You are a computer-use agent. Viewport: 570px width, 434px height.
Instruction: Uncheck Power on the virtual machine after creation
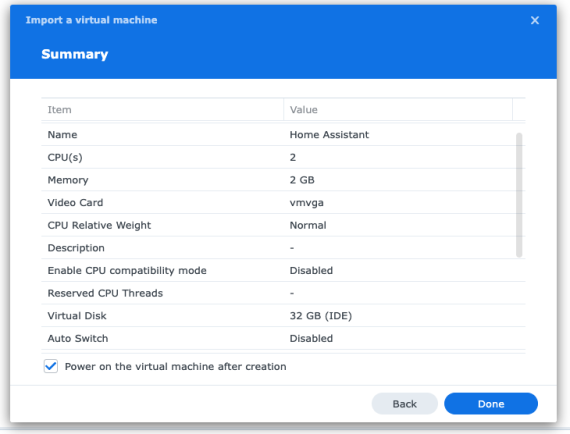pos(51,366)
